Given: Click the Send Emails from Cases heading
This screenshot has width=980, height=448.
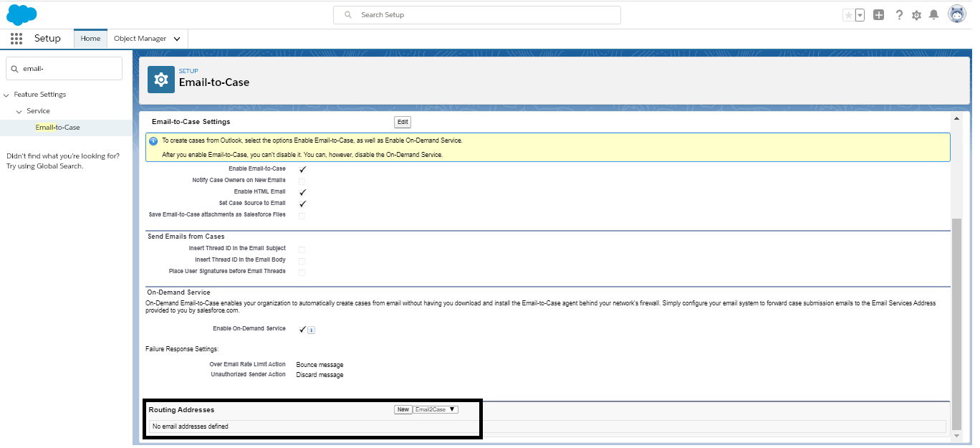Looking at the screenshot, I should click(186, 237).
